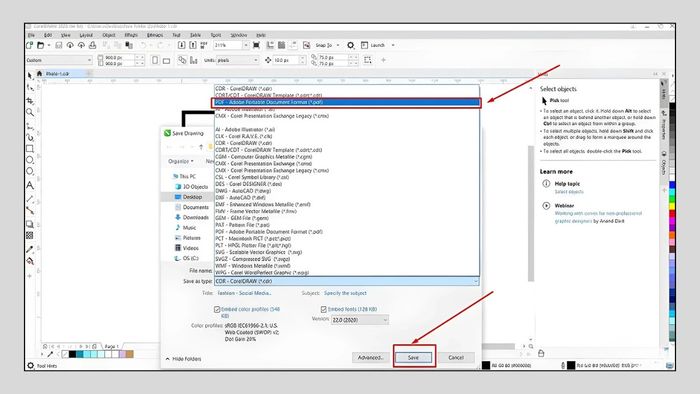Toggle Embed color profiles checkbox
This screenshot has width=700, height=394.
tap(217, 309)
